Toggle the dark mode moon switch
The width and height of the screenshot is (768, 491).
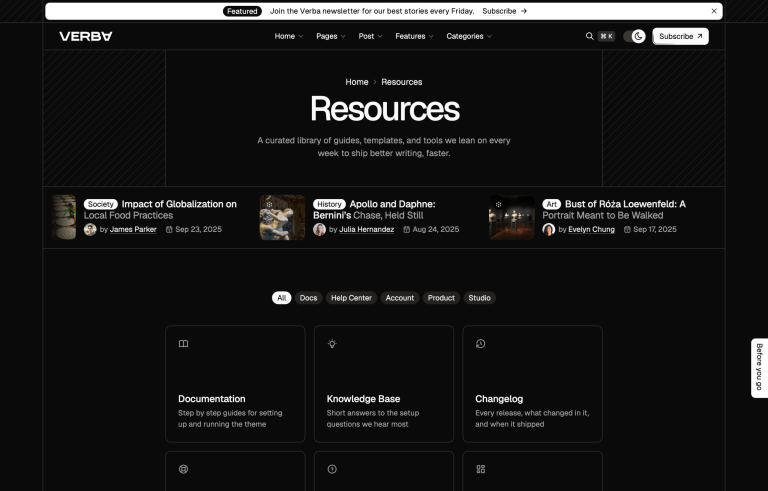pos(634,36)
